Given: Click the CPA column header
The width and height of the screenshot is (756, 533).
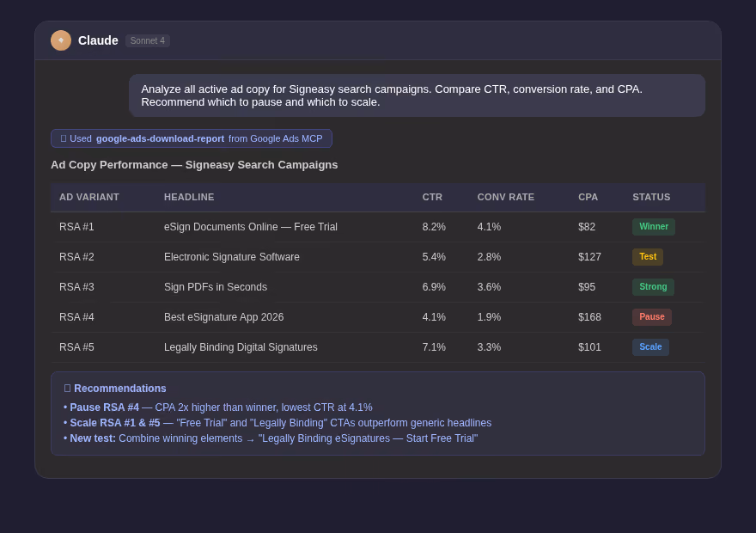Looking at the screenshot, I should pos(588,197).
